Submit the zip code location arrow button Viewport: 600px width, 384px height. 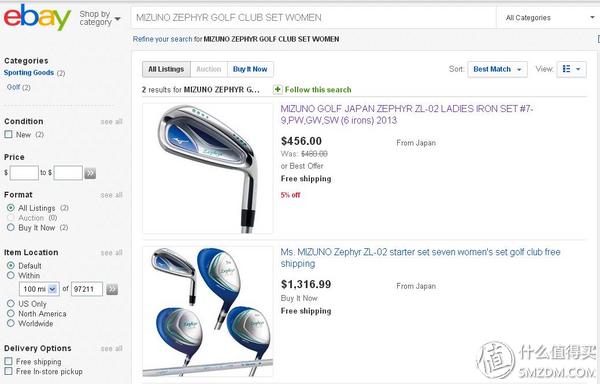pos(112,289)
